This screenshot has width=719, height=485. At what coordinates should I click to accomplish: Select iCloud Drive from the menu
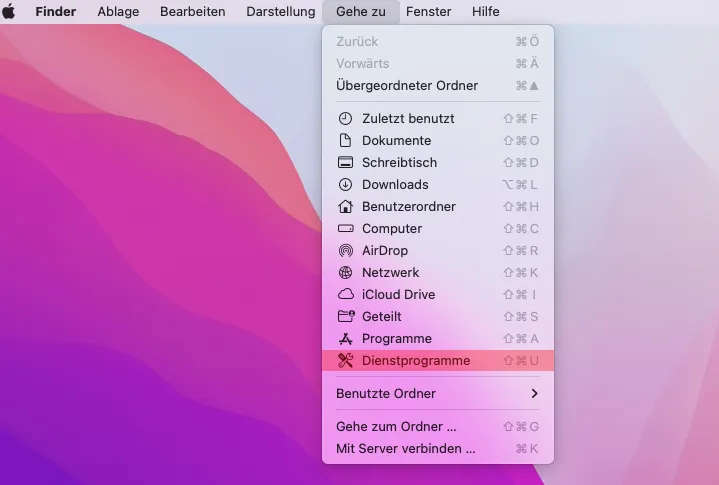438,295
